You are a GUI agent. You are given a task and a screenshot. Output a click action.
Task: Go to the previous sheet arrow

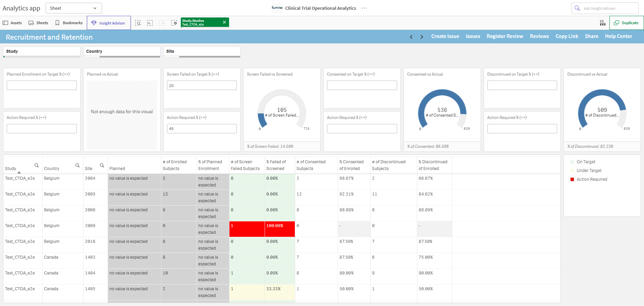click(411, 37)
